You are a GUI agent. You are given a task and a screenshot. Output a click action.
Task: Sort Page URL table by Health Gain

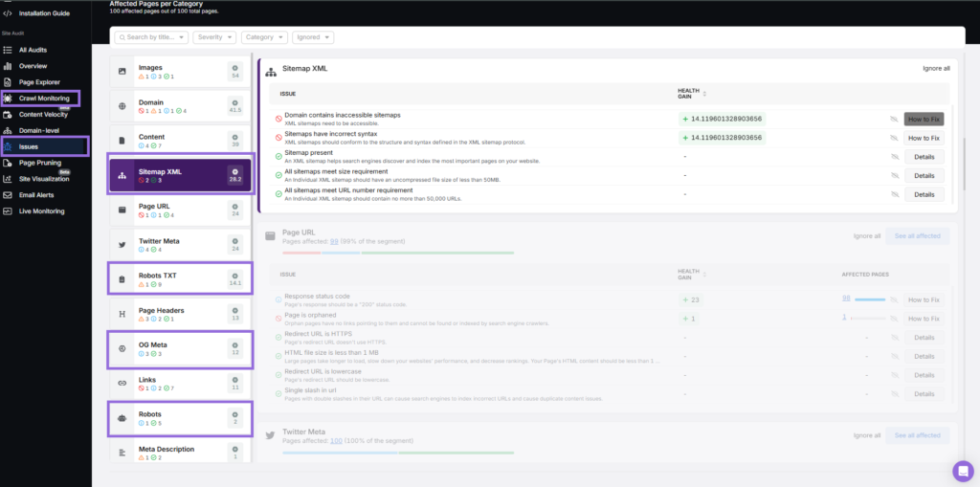pyautogui.click(x=705, y=275)
